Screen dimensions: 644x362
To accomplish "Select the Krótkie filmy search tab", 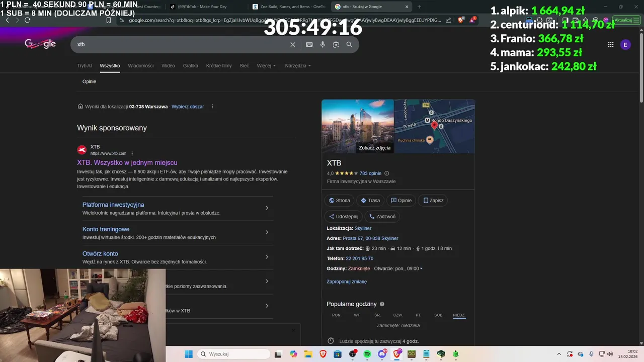I will click(x=219, y=66).
